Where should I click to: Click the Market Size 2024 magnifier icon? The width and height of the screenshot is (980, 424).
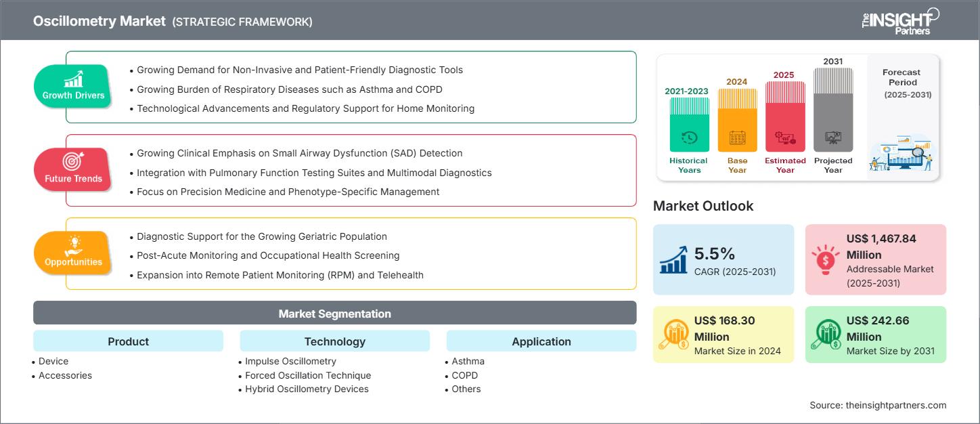coord(674,334)
